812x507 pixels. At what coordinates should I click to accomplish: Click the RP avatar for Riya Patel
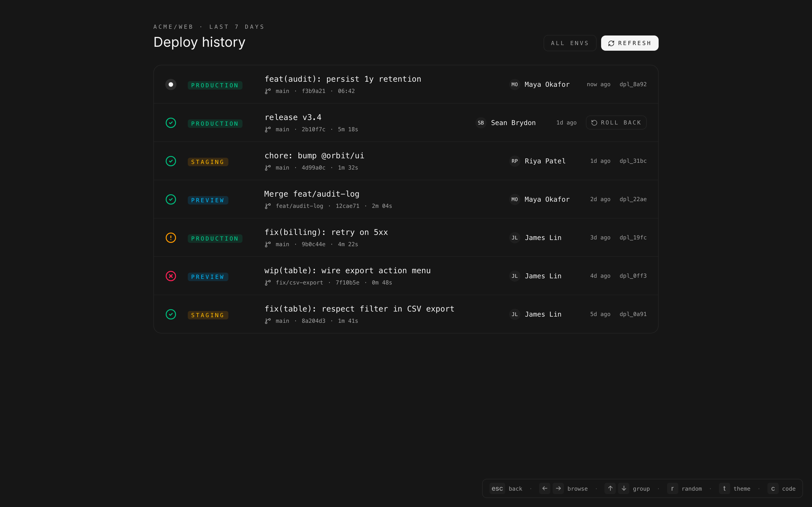(x=514, y=161)
